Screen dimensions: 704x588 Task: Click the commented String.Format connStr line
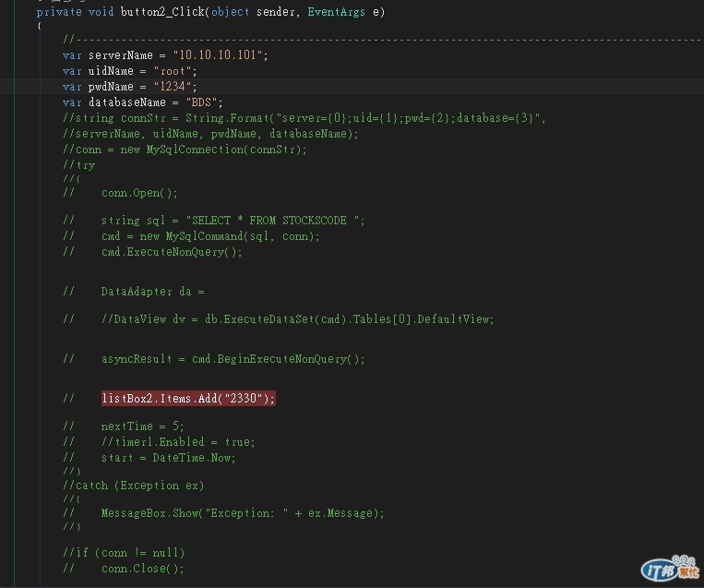point(304,118)
